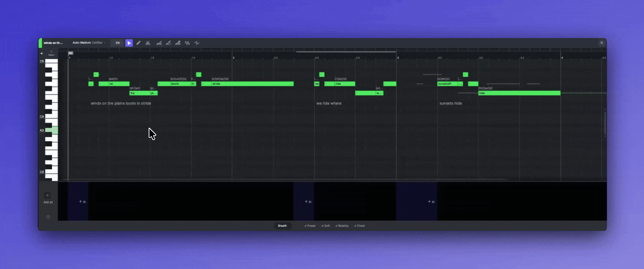Switch to the Power parameter tab
The image size is (644, 269).
coord(310,226)
